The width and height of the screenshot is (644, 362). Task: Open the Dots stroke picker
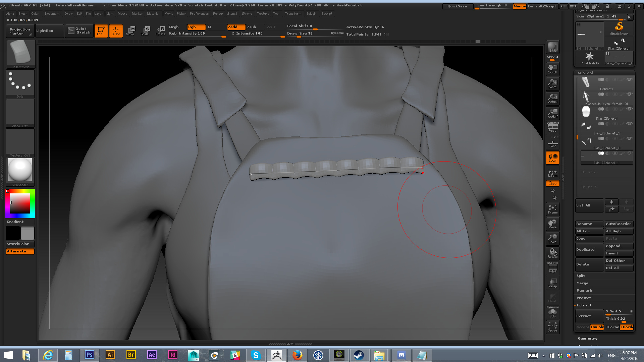(x=20, y=84)
